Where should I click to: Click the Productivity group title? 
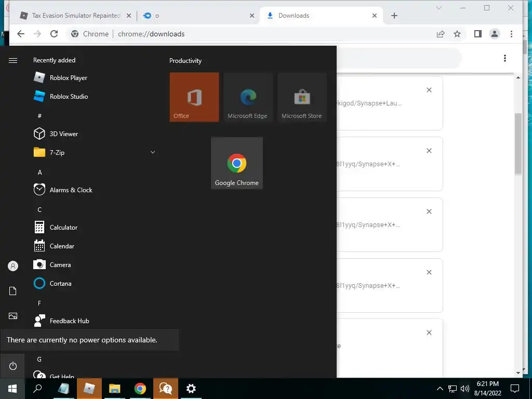coord(185,61)
